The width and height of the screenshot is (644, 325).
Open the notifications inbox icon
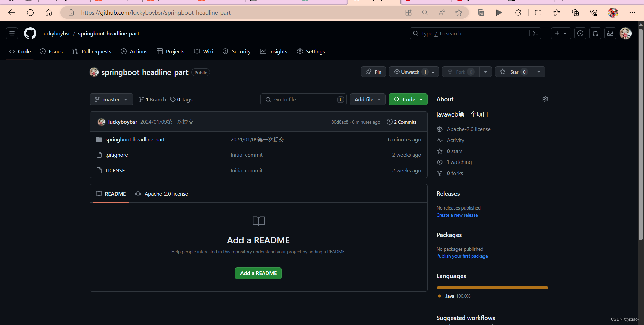[610, 33]
